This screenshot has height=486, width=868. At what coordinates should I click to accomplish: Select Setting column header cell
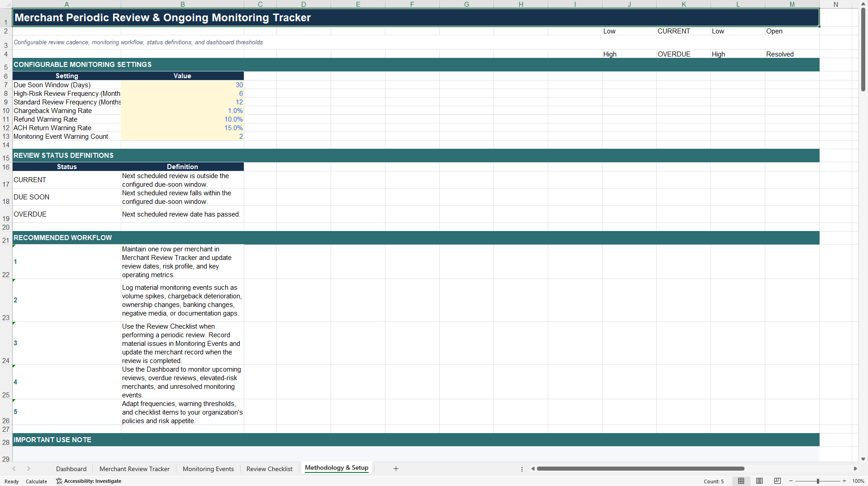coord(66,76)
